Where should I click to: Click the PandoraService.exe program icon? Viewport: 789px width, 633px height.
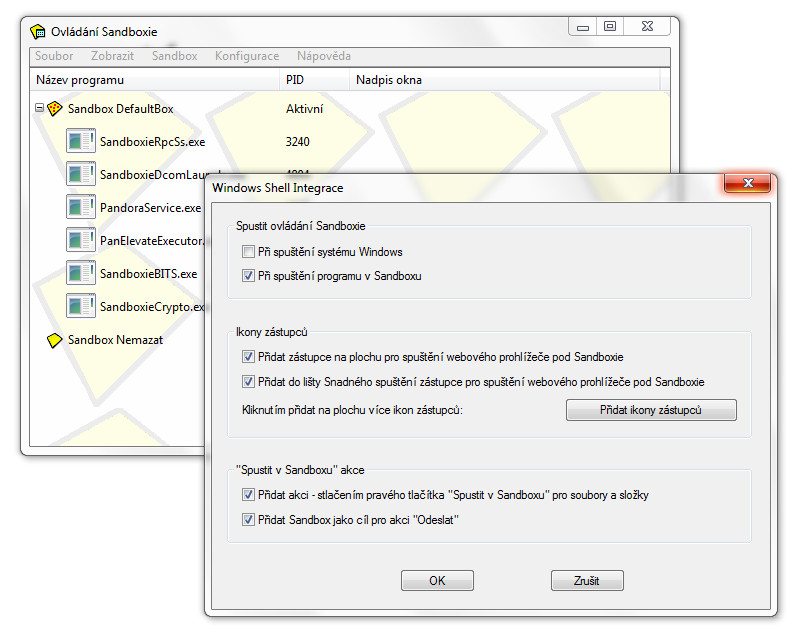(81, 207)
